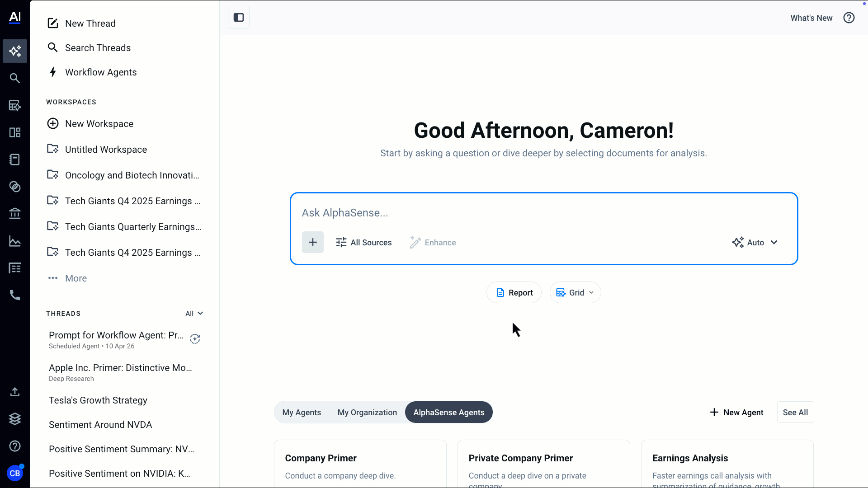Toggle the Enhance prompt option
Viewport: 868px width, 488px height.
pos(433,243)
